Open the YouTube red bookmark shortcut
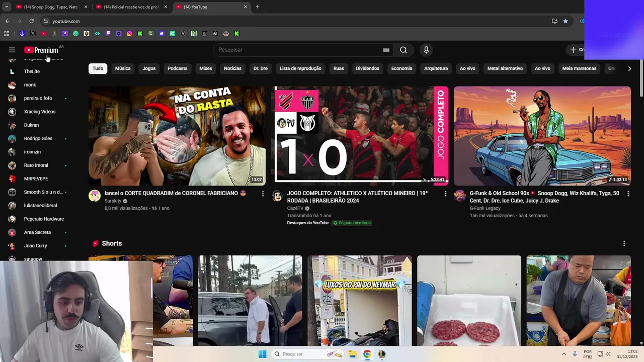The width and height of the screenshot is (644, 362). point(43,34)
